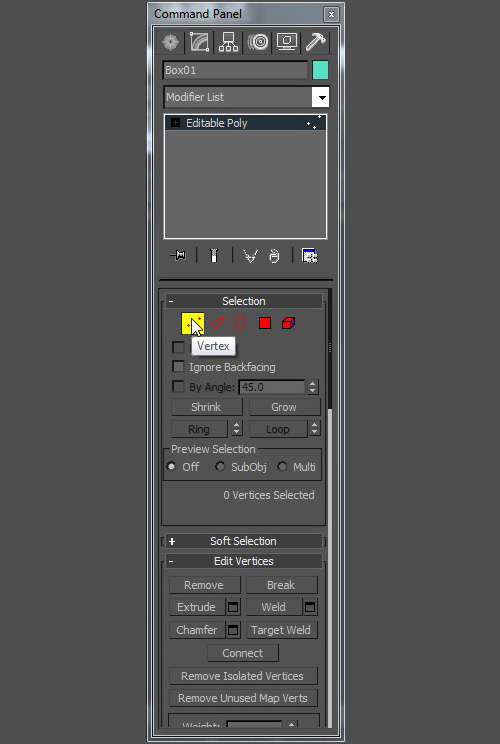Click the Ring spinner arrows
Viewport: 500px width, 744px height.
click(x=236, y=429)
